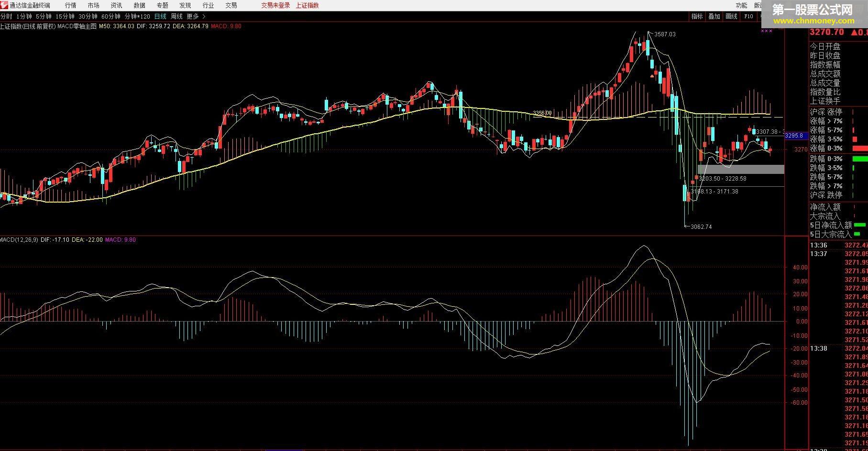The width and height of the screenshot is (868, 451).
Task: Click the 涨幅 > 7% row
Action: (838, 121)
